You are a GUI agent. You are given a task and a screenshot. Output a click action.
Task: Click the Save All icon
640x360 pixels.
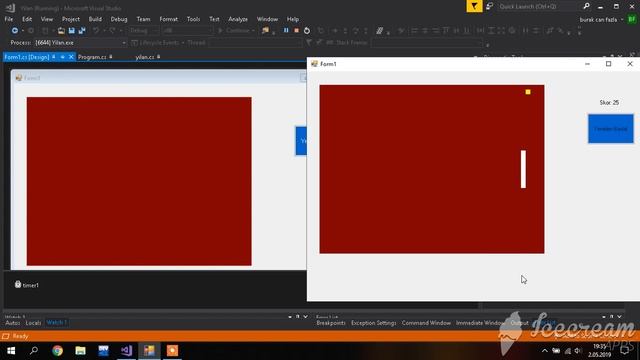tap(82, 31)
